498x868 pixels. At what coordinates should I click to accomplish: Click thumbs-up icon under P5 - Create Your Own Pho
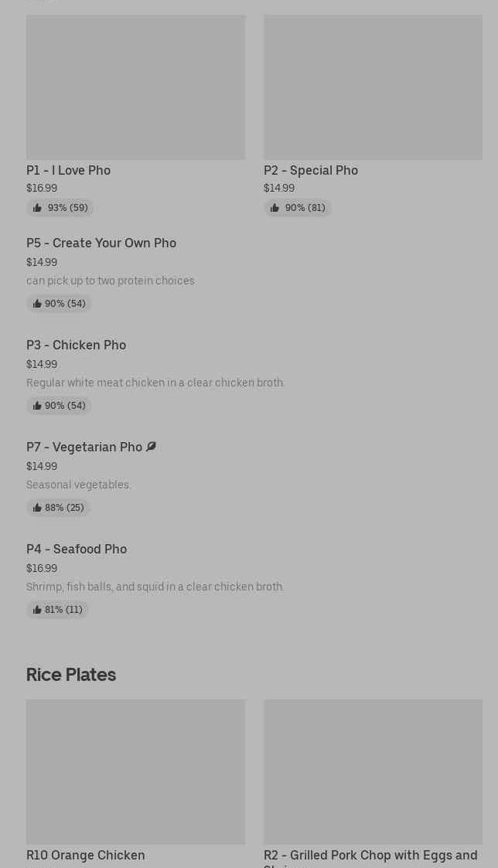click(x=37, y=304)
